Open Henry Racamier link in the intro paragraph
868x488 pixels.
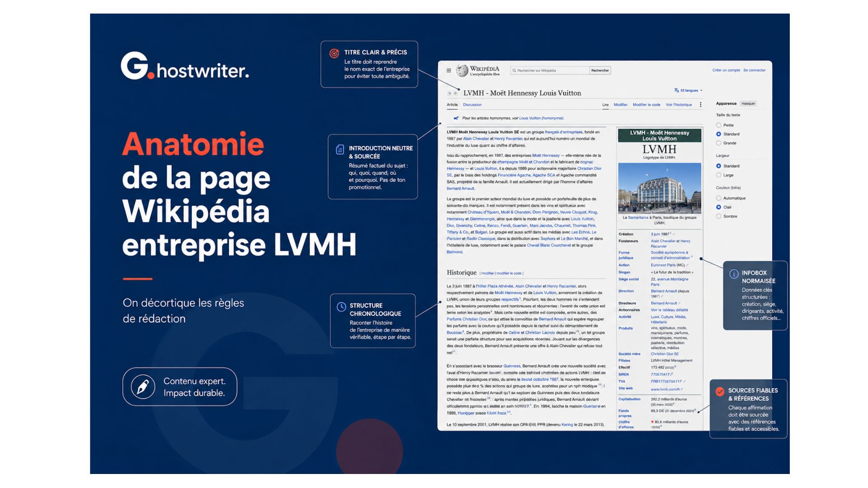click(508, 139)
